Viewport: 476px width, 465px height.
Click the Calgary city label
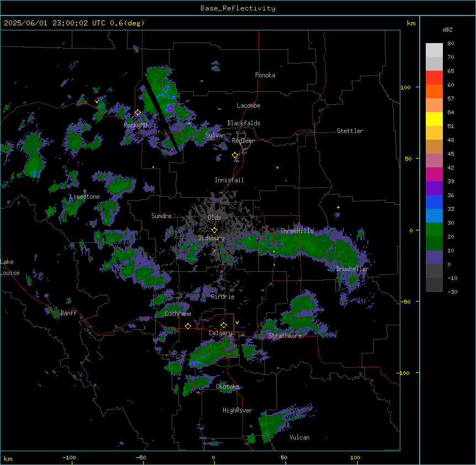[220, 333]
